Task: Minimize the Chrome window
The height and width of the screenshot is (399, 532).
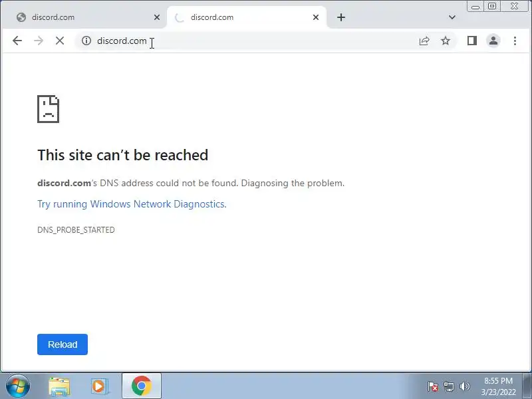Action: point(475,7)
